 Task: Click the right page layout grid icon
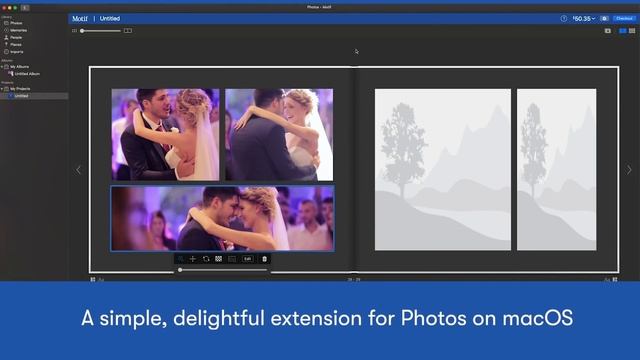tap(615, 280)
